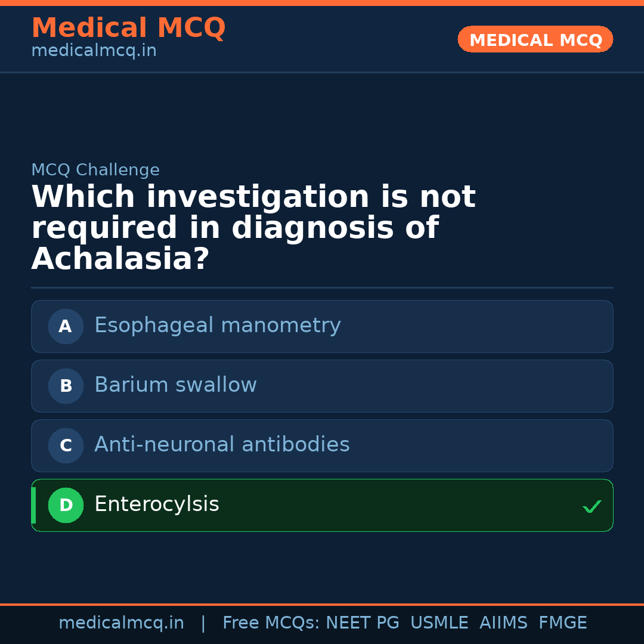The image size is (644, 644).
Task: Select the Barium swallow answer option
Action: [322, 386]
